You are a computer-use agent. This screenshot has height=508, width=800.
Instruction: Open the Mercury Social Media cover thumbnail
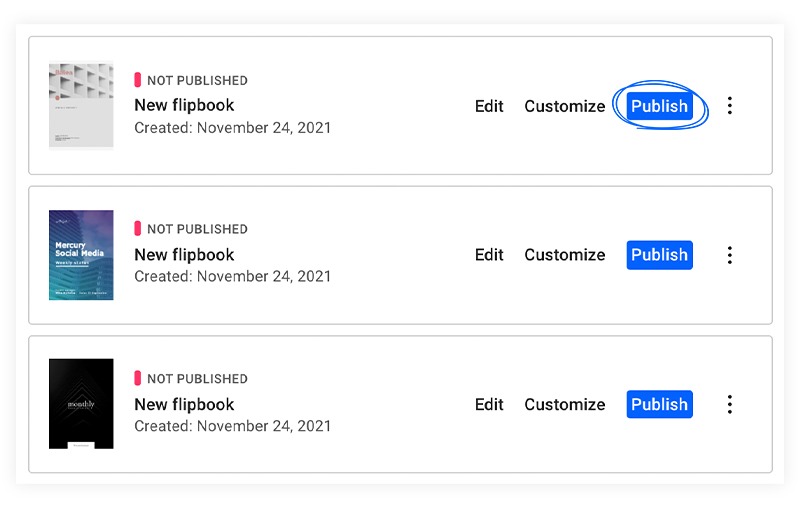[81, 255]
